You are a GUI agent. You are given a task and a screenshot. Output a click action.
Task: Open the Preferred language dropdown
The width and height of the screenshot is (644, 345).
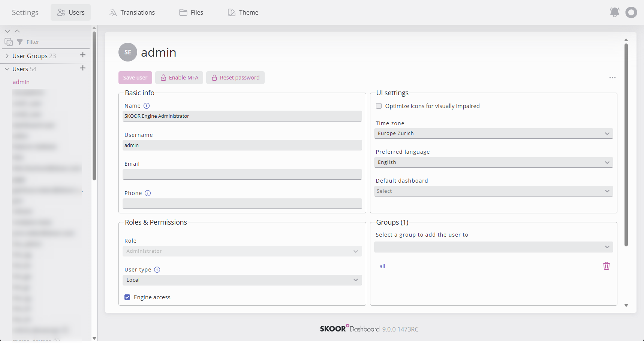coord(493,162)
